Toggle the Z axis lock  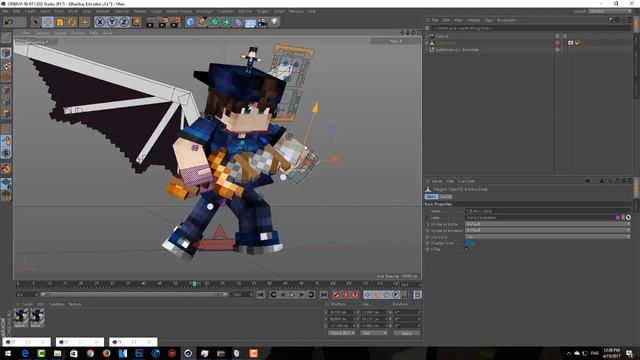(x=124, y=22)
